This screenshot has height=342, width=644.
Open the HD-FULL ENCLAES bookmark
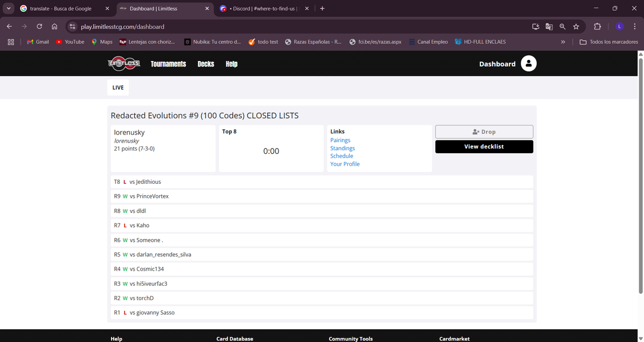(480, 42)
